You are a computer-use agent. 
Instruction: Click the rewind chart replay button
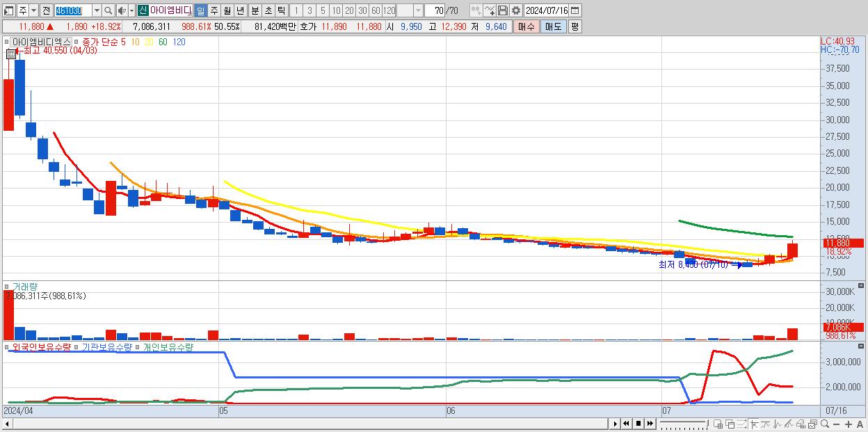(x=626, y=424)
